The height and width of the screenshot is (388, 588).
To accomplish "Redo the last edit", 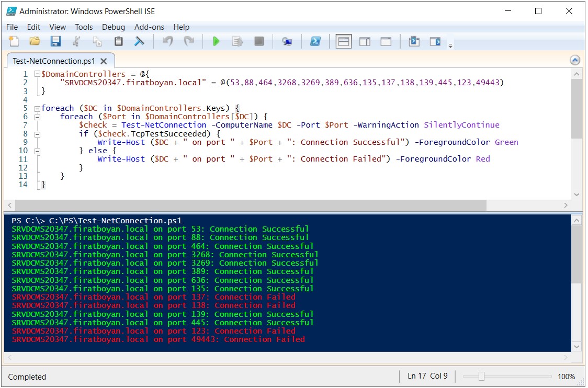I will pos(189,41).
